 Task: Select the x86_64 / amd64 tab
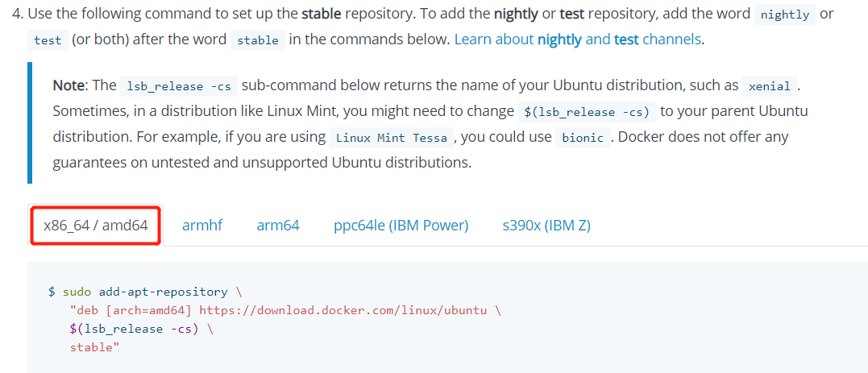[95, 226]
